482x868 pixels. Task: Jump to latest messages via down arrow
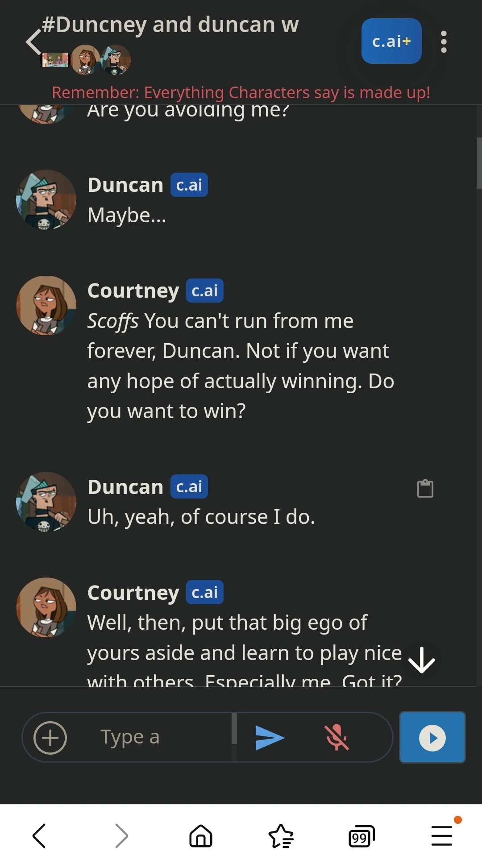421,660
